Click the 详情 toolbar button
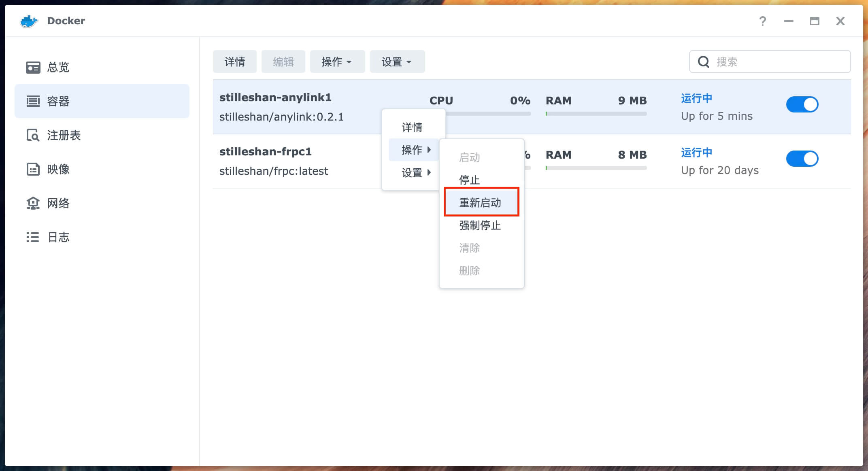This screenshot has height=471, width=868. coord(235,62)
